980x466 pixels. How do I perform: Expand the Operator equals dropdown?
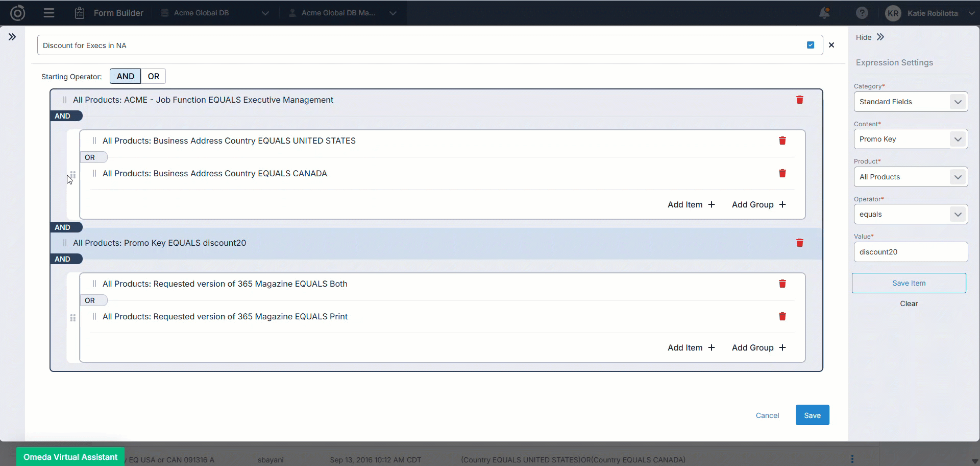[x=910, y=214]
